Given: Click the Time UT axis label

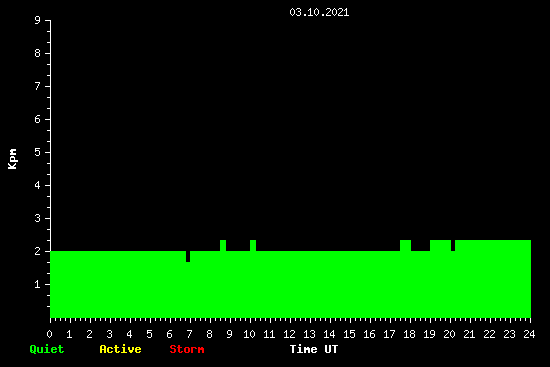Looking at the screenshot, I should pyautogui.click(x=314, y=349).
